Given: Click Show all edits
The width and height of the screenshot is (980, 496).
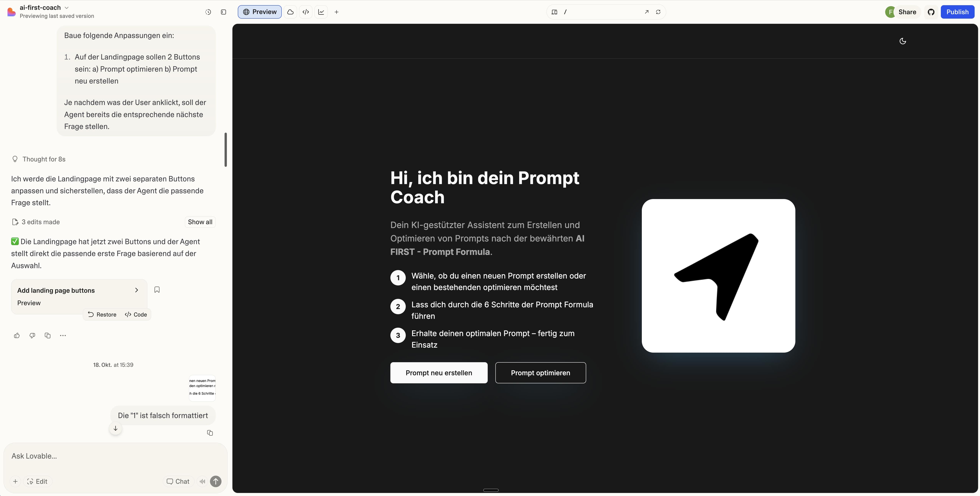Looking at the screenshot, I should [200, 222].
